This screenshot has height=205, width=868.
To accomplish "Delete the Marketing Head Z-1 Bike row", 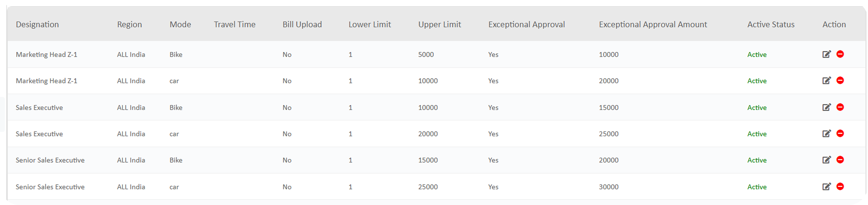I will (x=840, y=54).
